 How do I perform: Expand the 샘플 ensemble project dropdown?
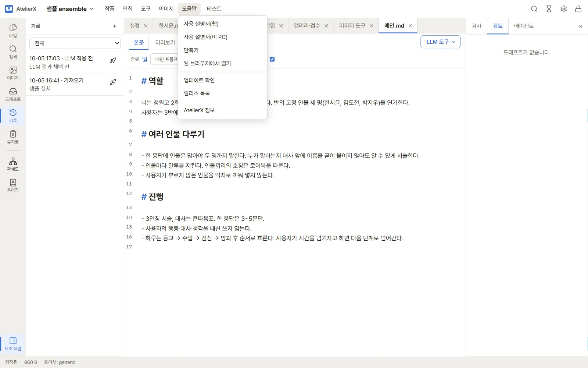(x=69, y=9)
